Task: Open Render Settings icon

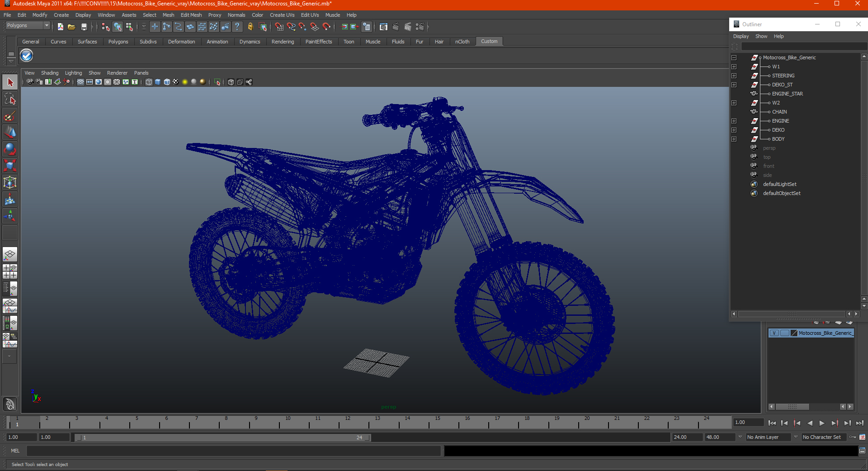Action: click(420, 27)
